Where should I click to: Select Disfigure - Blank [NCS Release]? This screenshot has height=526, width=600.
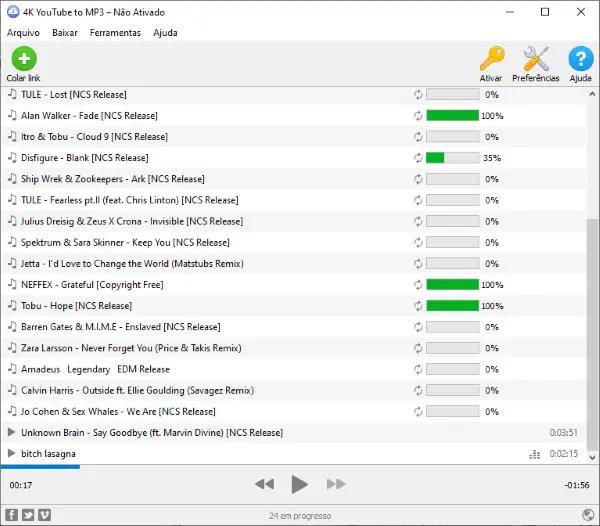(294, 158)
